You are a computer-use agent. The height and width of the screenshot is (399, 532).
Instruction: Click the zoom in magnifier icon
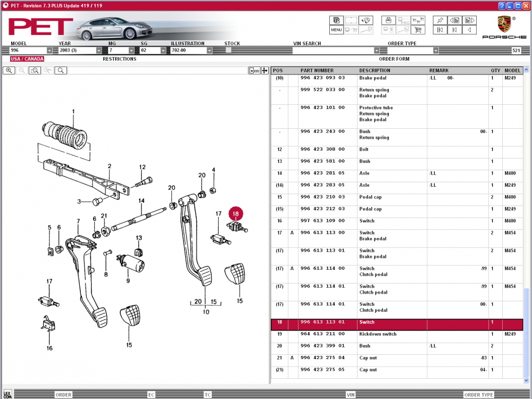tap(9, 70)
